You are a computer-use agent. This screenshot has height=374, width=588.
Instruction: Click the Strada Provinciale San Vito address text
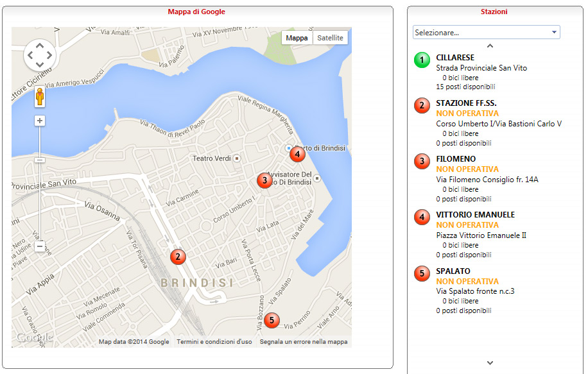click(x=481, y=68)
